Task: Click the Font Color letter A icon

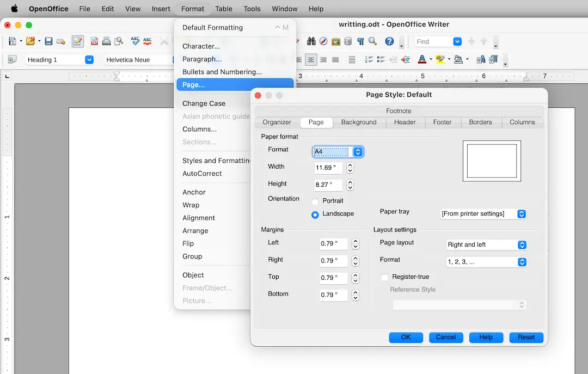Action: [x=422, y=59]
